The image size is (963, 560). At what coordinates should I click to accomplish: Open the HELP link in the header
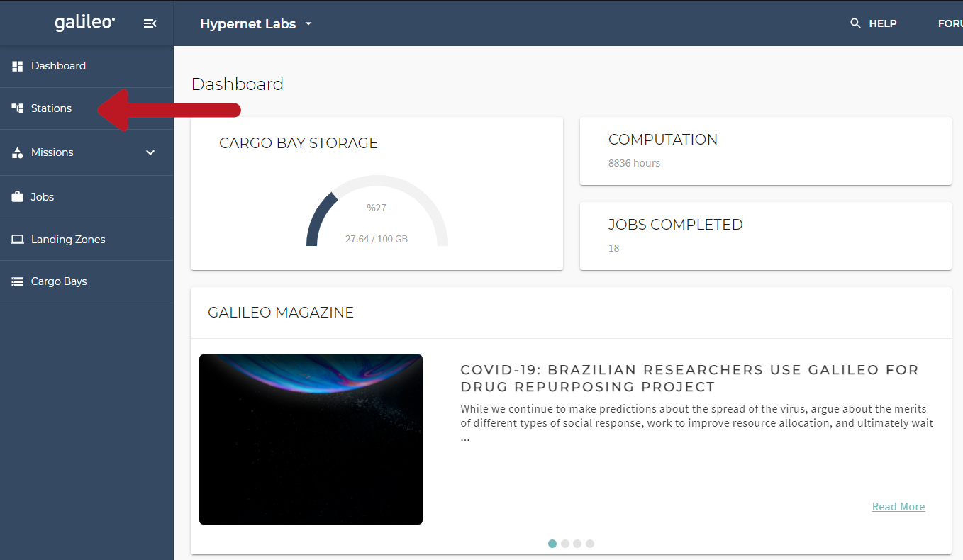click(x=883, y=23)
